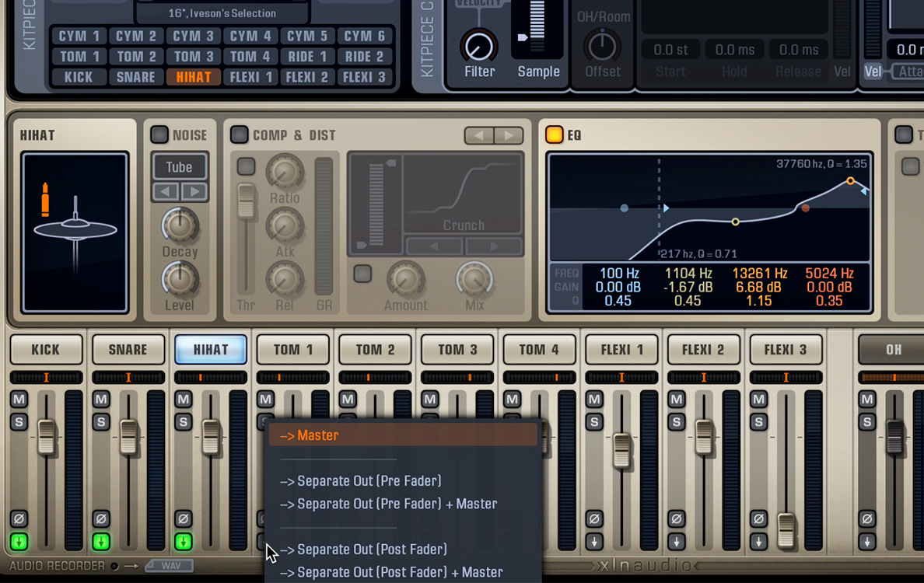This screenshot has width=924, height=583.
Task: Select previous Crunch distortion type arrow
Action: (x=434, y=246)
